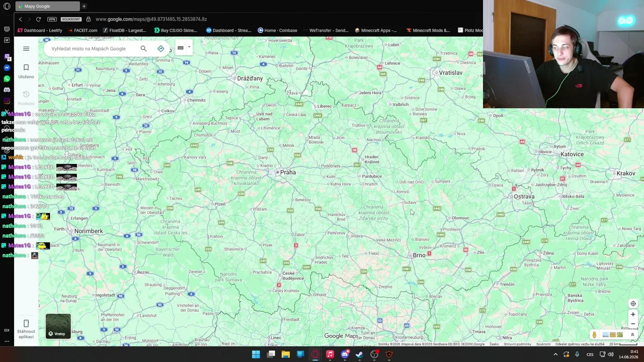Click the Praha city label
Screen dimensions: 644x362
pos(288,172)
